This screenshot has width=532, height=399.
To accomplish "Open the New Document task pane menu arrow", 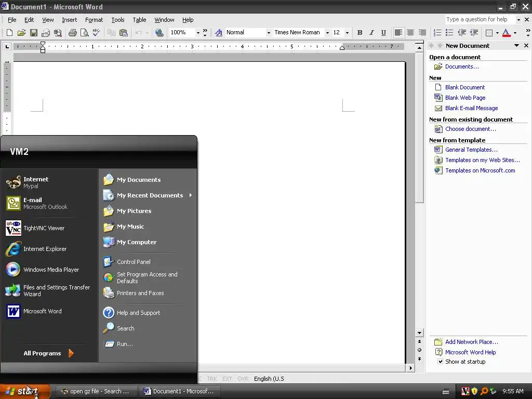I will tap(516, 46).
